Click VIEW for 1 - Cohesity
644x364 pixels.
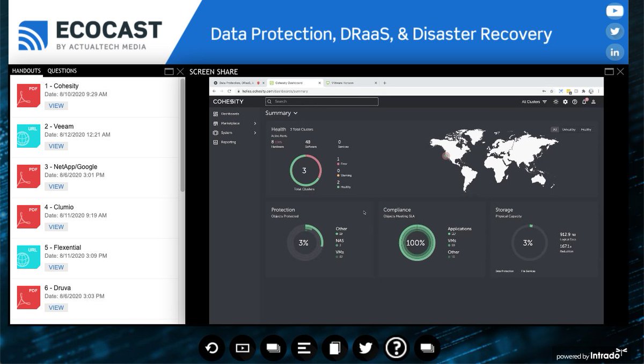click(56, 106)
